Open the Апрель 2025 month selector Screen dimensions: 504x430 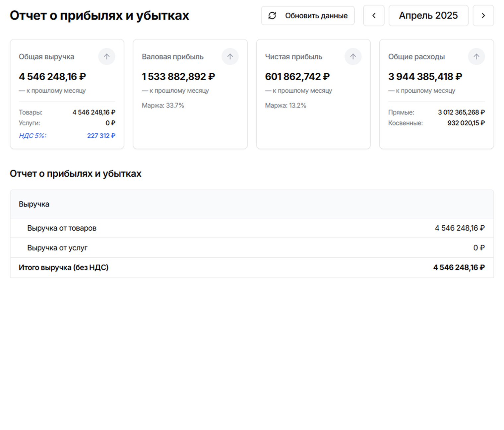[428, 16]
